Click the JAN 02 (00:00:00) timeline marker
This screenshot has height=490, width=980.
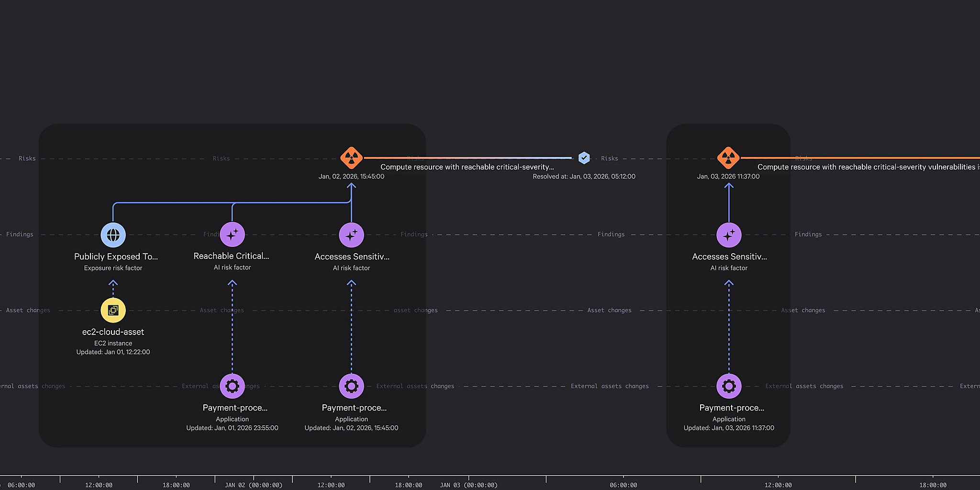[x=254, y=485]
